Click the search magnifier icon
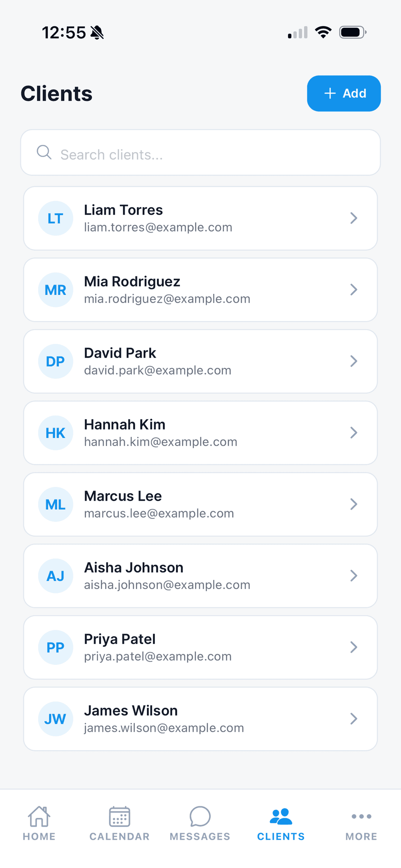401x868 pixels. (44, 152)
